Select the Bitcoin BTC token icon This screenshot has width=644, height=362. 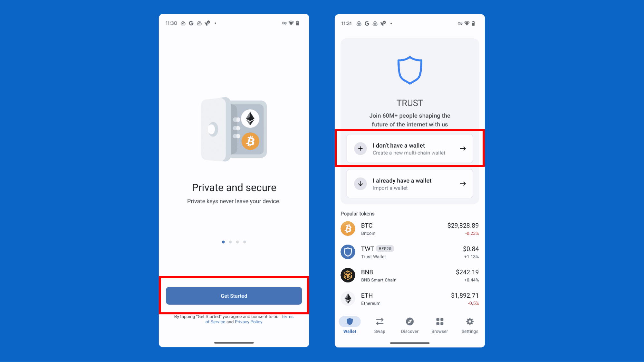point(348,228)
